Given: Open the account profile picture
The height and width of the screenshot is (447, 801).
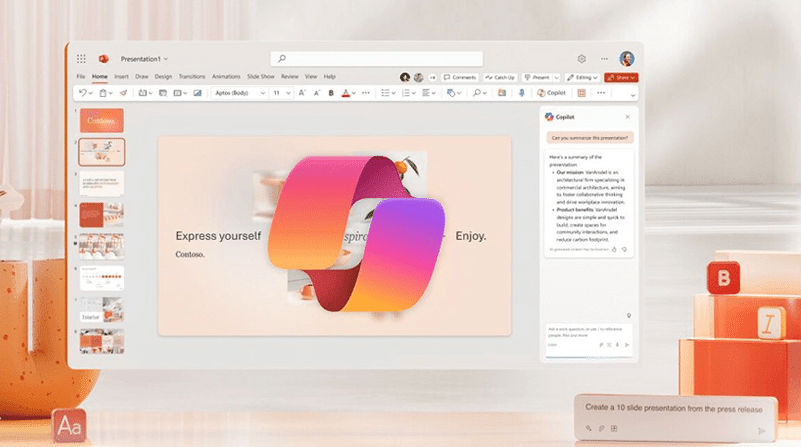Looking at the screenshot, I should [627, 59].
